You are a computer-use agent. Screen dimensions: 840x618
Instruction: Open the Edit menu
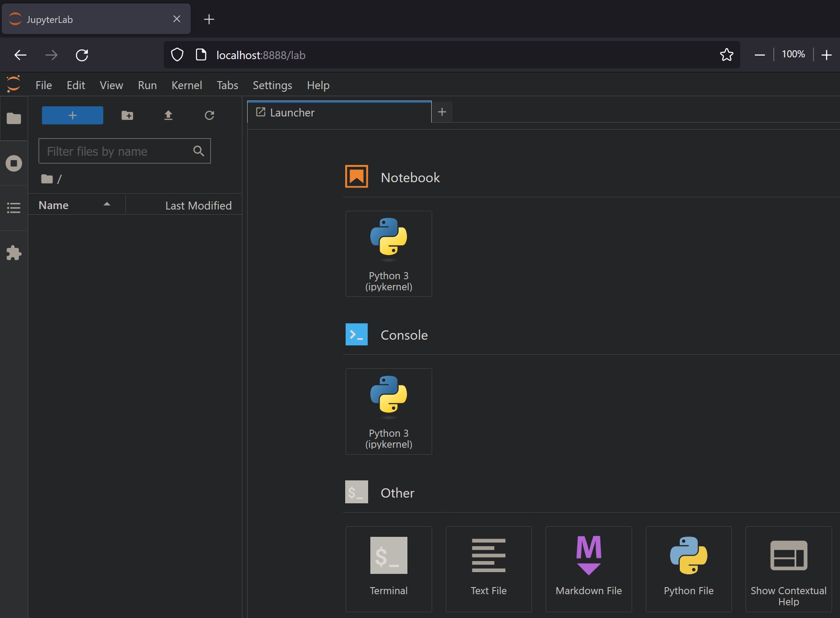pos(76,85)
